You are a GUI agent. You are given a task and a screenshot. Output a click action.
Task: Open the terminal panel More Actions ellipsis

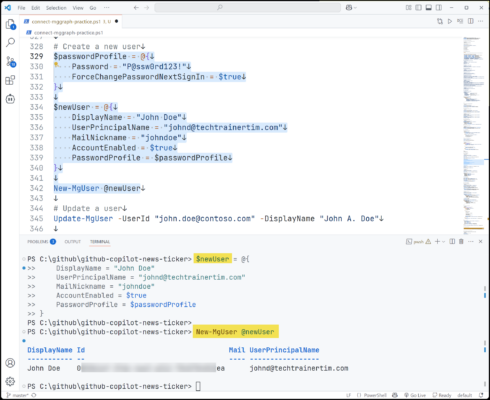471,242
